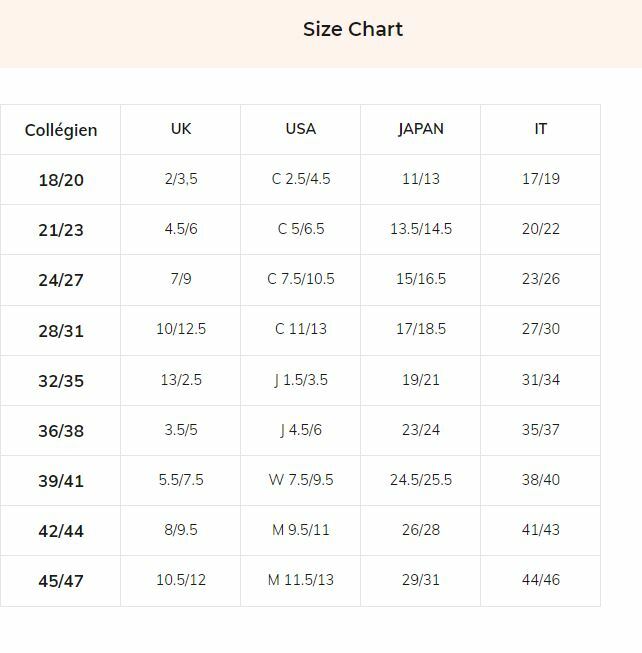Click the 21/23 size row label

click(61, 230)
